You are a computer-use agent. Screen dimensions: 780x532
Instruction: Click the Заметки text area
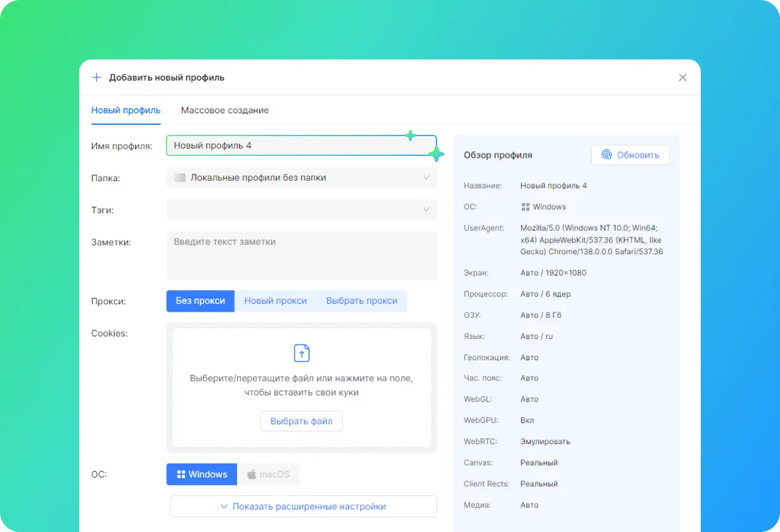(x=301, y=255)
